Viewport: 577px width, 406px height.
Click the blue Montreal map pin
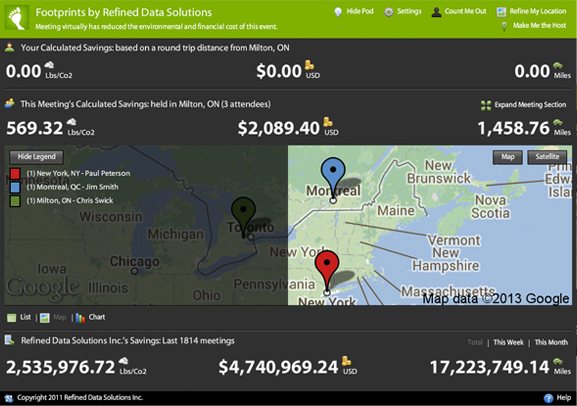tap(333, 180)
